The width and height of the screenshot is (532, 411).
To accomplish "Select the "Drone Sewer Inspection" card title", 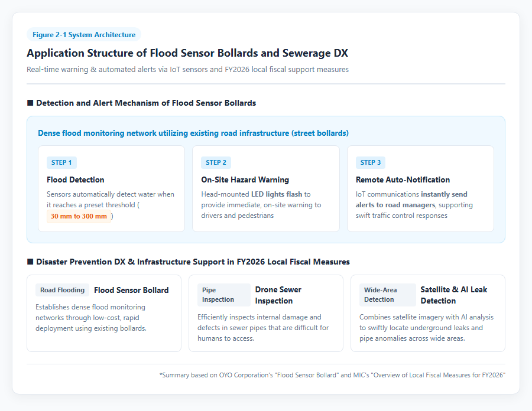I will tap(278, 295).
